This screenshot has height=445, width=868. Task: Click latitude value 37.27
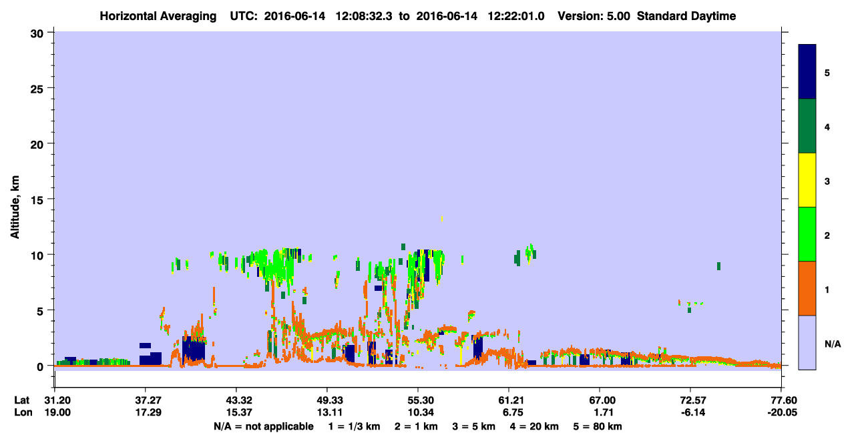[146, 400]
